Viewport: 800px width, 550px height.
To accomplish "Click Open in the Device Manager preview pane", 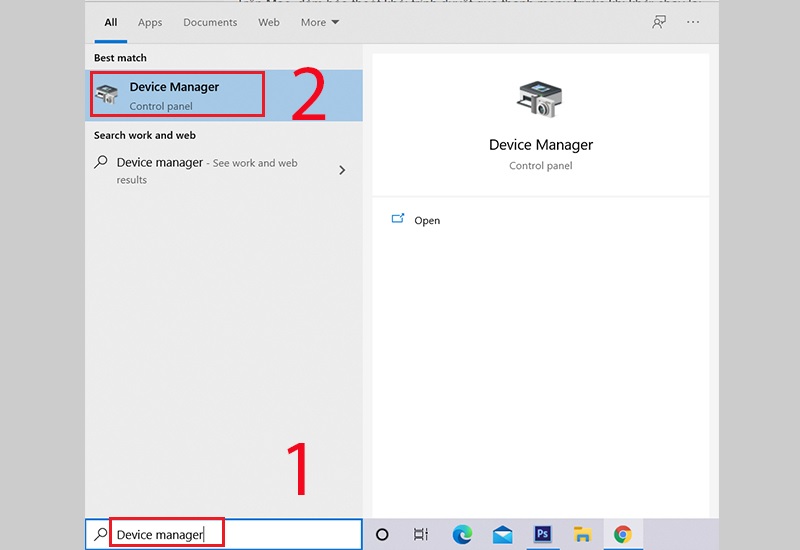I will [427, 220].
